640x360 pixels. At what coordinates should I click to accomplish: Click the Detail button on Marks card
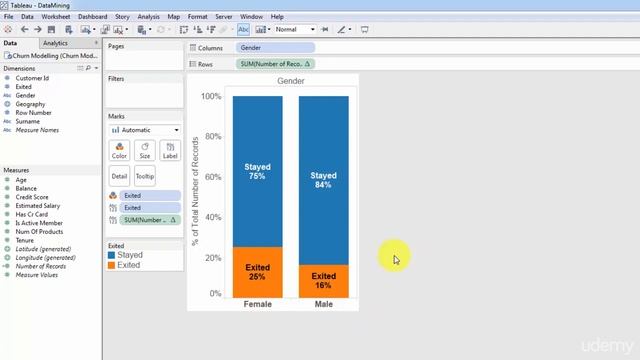[119, 176]
